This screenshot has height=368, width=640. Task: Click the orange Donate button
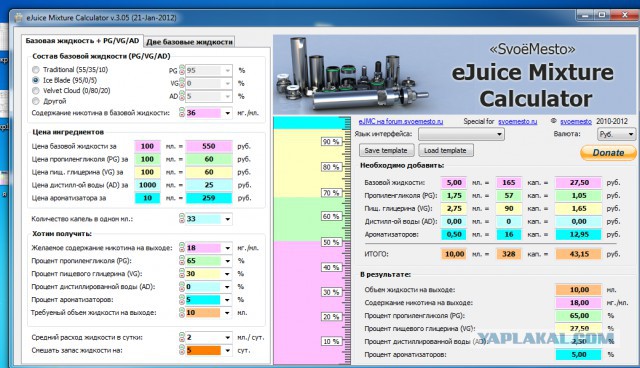coord(608,153)
